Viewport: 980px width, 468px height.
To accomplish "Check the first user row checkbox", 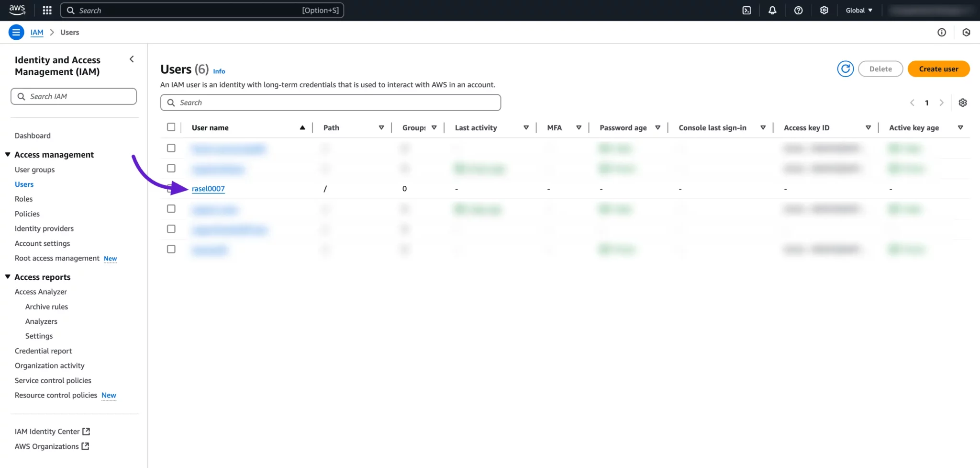I will pyautogui.click(x=171, y=148).
